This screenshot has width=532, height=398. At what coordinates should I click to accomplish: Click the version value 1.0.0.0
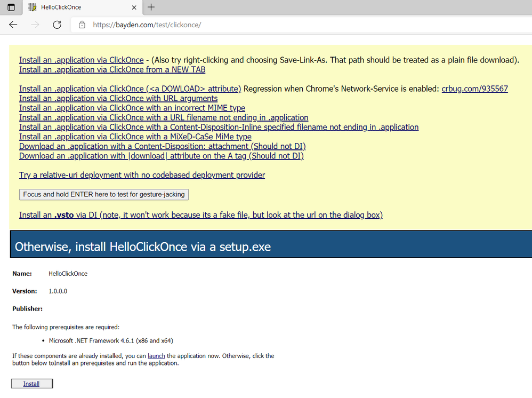(x=58, y=291)
